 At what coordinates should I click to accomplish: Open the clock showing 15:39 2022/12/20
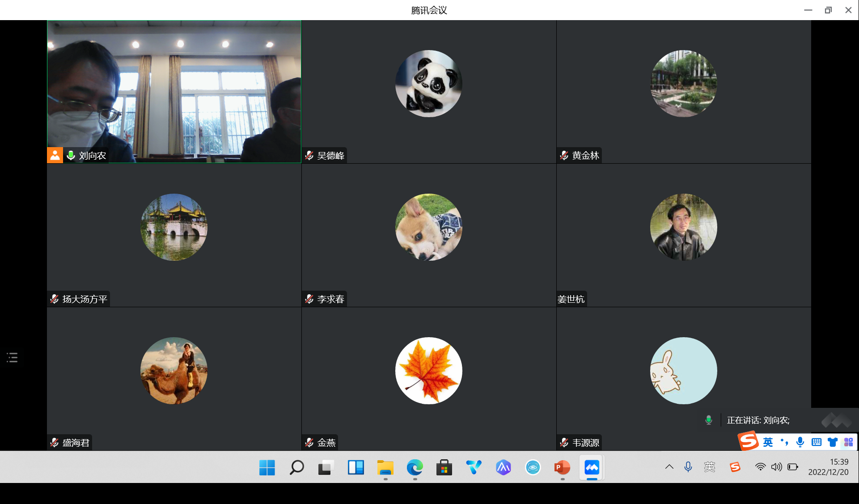pyautogui.click(x=828, y=467)
